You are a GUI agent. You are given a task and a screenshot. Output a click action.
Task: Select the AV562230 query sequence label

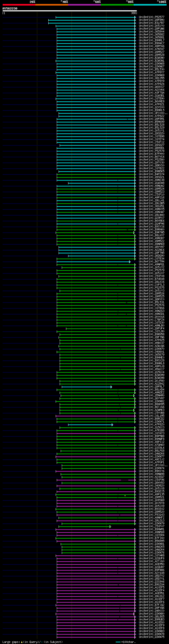(x=10, y=8)
